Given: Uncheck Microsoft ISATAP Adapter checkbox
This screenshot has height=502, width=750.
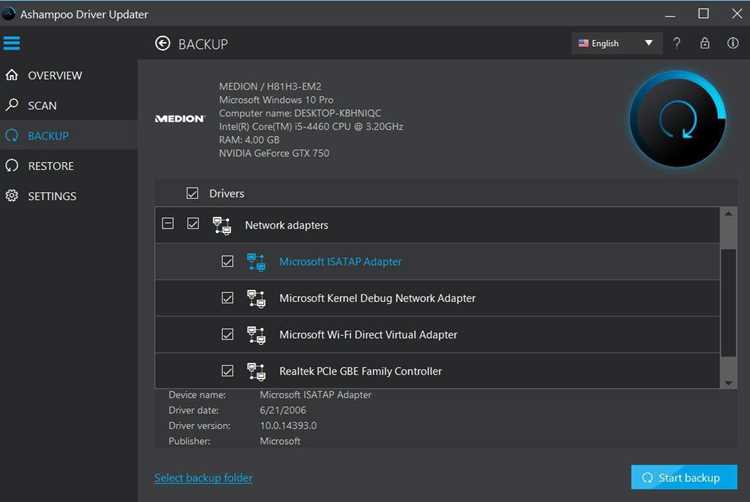Looking at the screenshot, I should 227,261.
